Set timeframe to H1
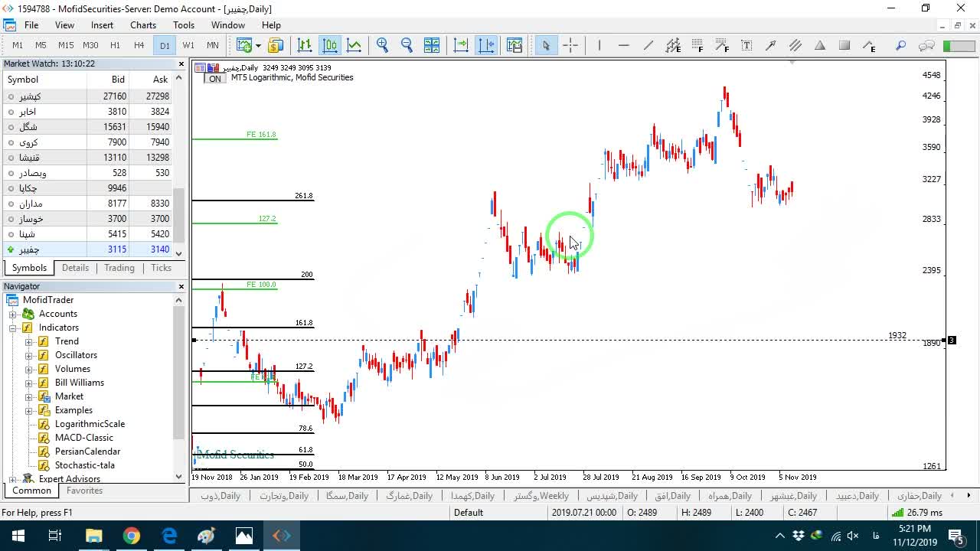Image resolution: width=980 pixels, height=551 pixels. coord(115,45)
